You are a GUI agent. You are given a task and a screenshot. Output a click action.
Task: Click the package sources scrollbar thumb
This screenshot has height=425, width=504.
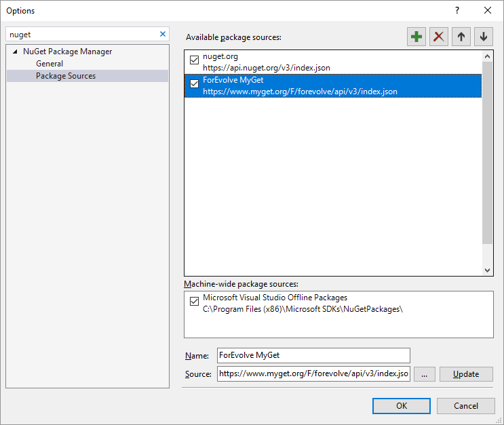(487, 153)
